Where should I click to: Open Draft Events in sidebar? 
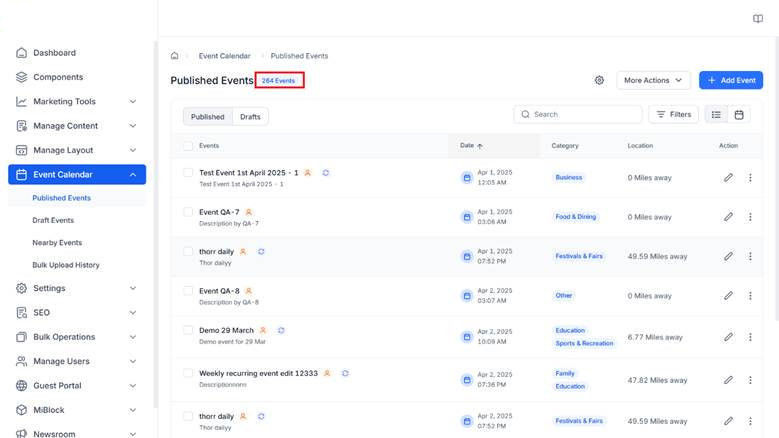(x=53, y=220)
